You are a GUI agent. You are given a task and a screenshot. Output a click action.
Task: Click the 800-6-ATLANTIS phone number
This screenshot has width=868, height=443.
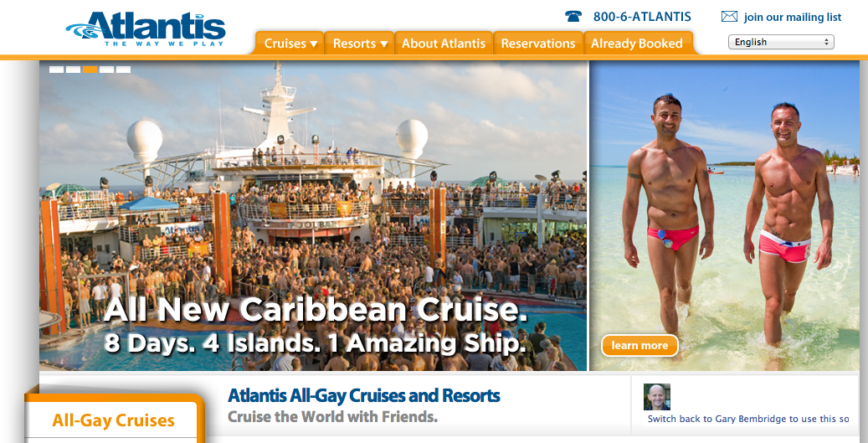coord(642,17)
